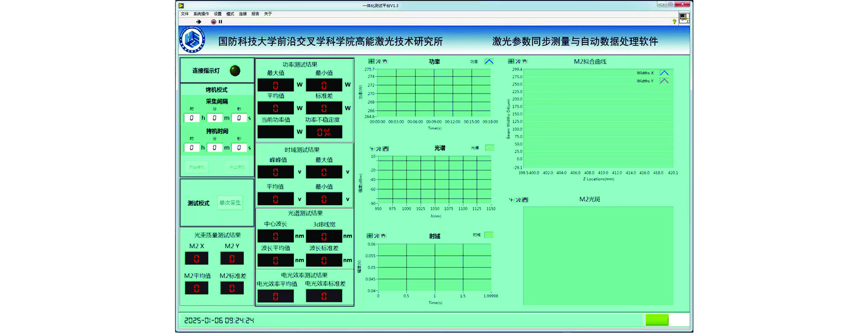Select pan hand tool on M2光斑 graph

[x=525, y=200]
